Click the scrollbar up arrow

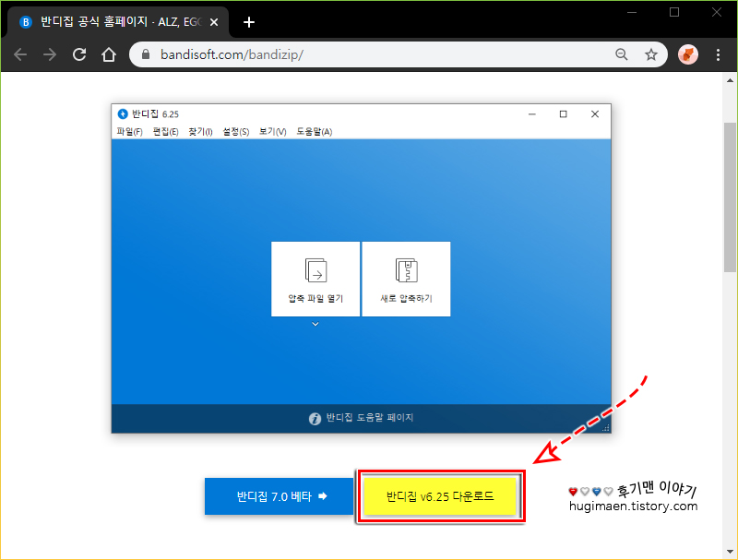click(x=730, y=80)
